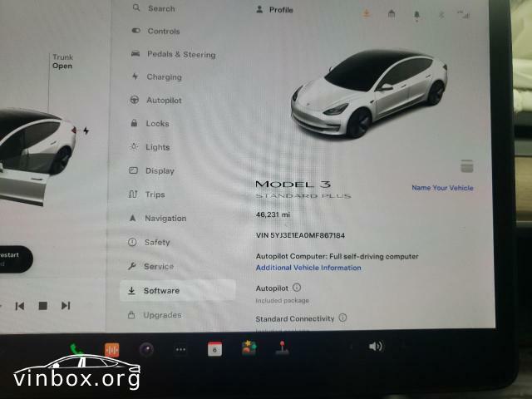The width and height of the screenshot is (532, 399).
Task: Click the Name Your Vehicle link
Action: tap(442, 188)
